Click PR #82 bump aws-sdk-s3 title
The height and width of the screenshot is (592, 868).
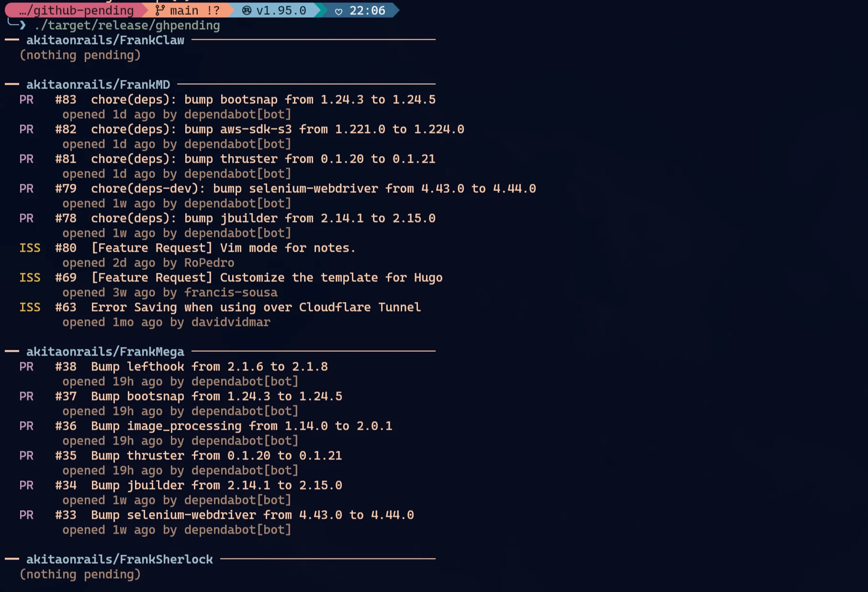(278, 129)
